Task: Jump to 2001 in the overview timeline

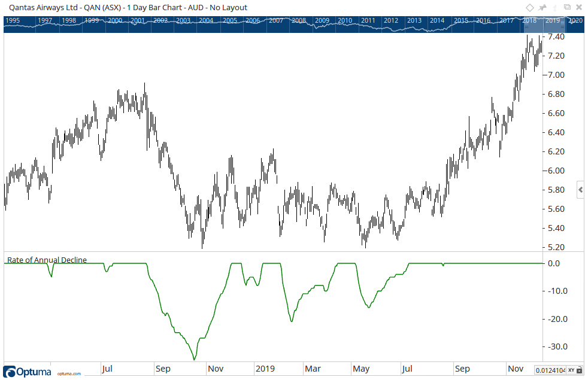Action: click(138, 20)
